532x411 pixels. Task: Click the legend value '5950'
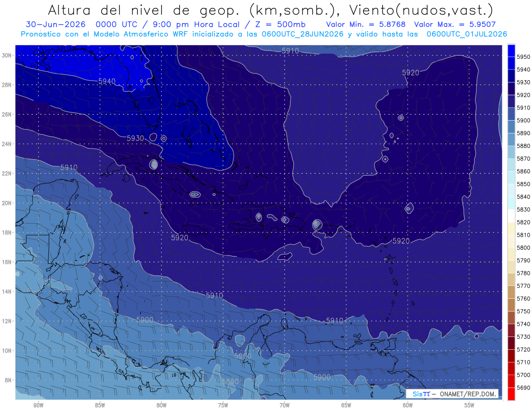pyautogui.click(x=524, y=57)
